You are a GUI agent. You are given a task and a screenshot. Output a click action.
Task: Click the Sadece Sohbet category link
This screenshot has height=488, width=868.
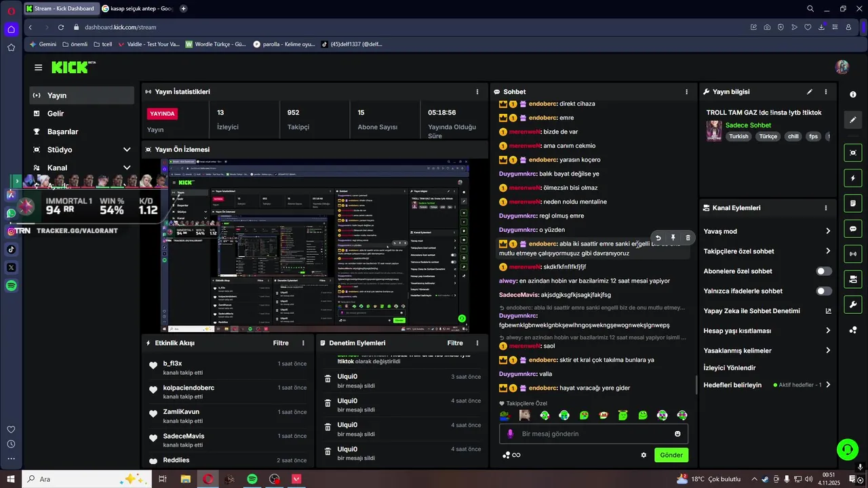[748, 125]
